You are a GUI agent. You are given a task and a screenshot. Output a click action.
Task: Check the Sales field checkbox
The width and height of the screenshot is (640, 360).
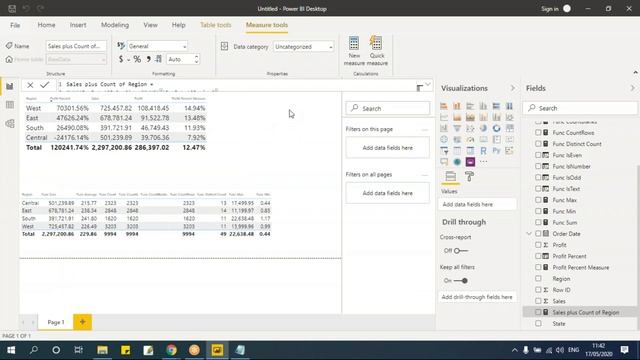[x=538, y=301]
